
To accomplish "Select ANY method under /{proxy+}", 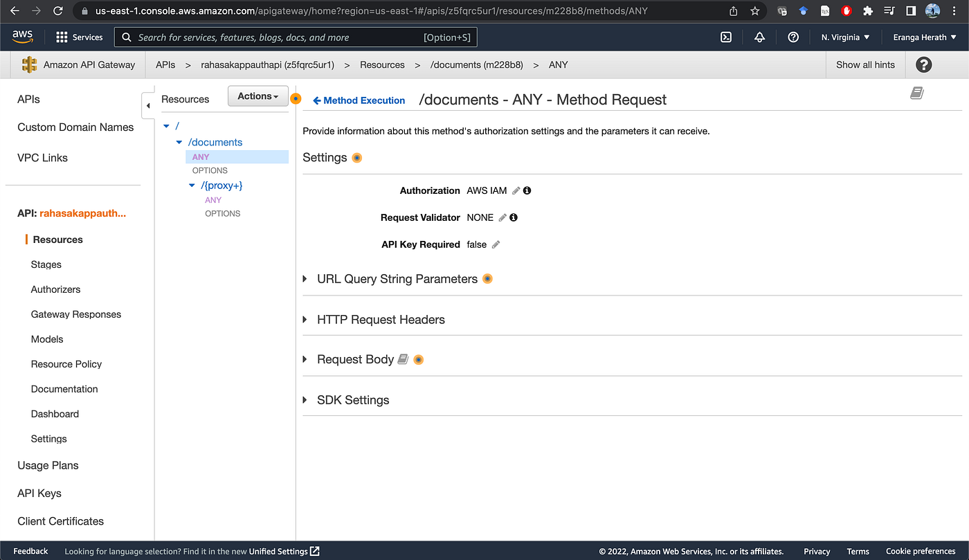I will pos(213,200).
